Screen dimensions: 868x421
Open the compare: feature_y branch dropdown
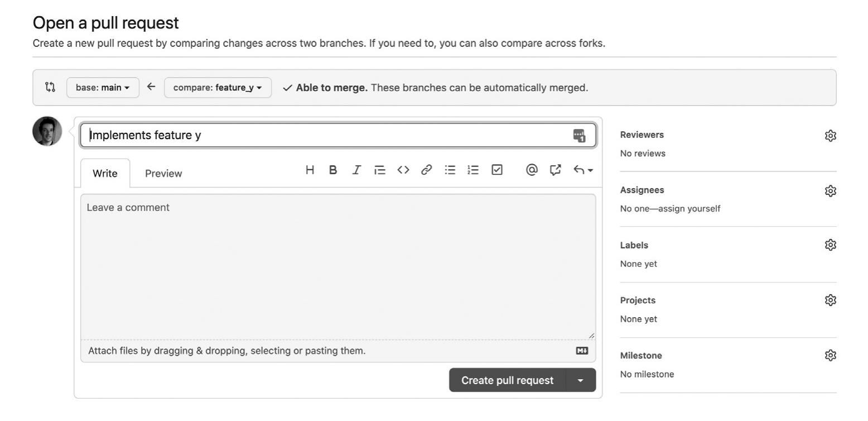pyautogui.click(x=218, y=88)
